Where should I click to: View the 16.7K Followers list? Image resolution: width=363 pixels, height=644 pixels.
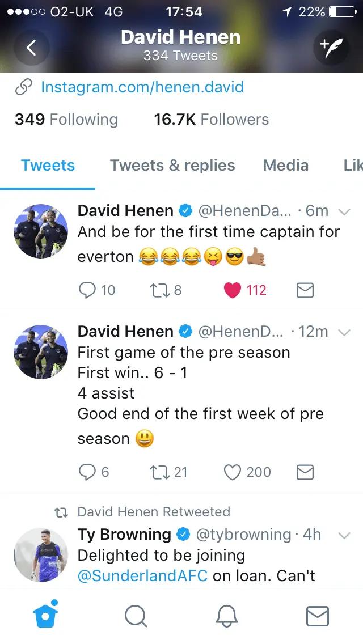click(211, 120)
